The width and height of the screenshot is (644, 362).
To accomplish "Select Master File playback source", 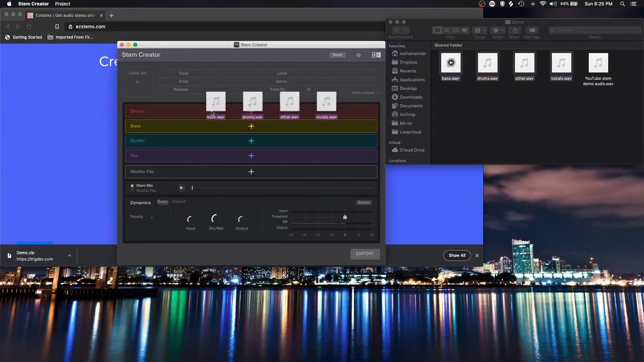I will (x=146, y=191).
